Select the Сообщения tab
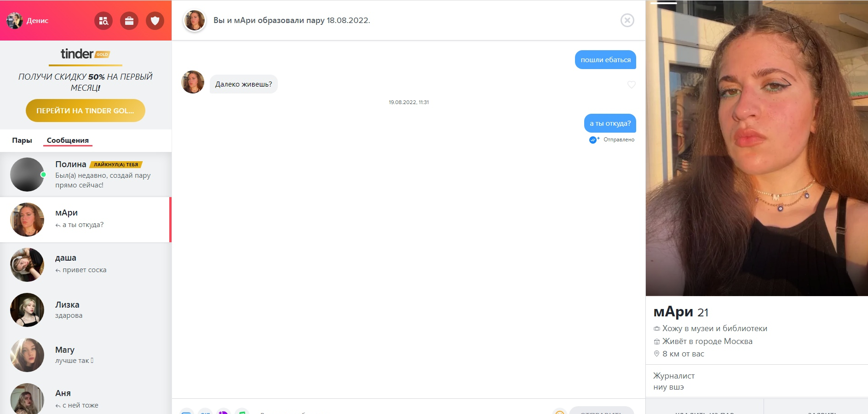This screenshot has height=414, width=868. coord(68,140)
